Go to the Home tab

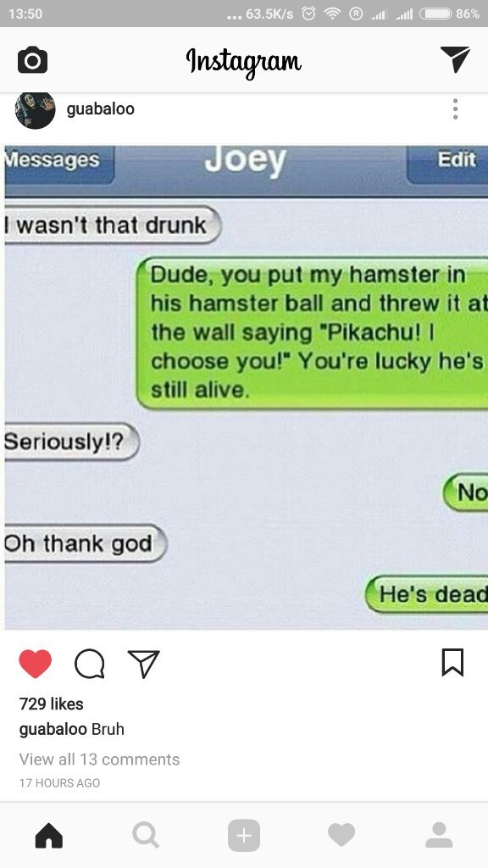point(48,835)
